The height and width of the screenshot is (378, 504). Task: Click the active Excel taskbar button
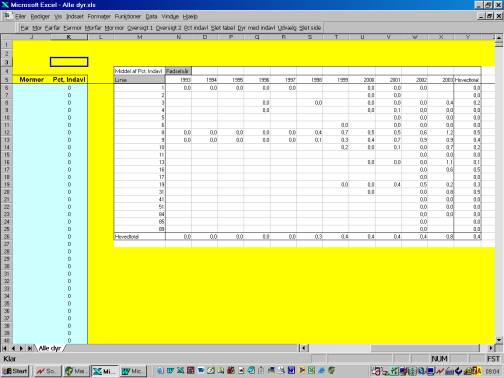104,371
